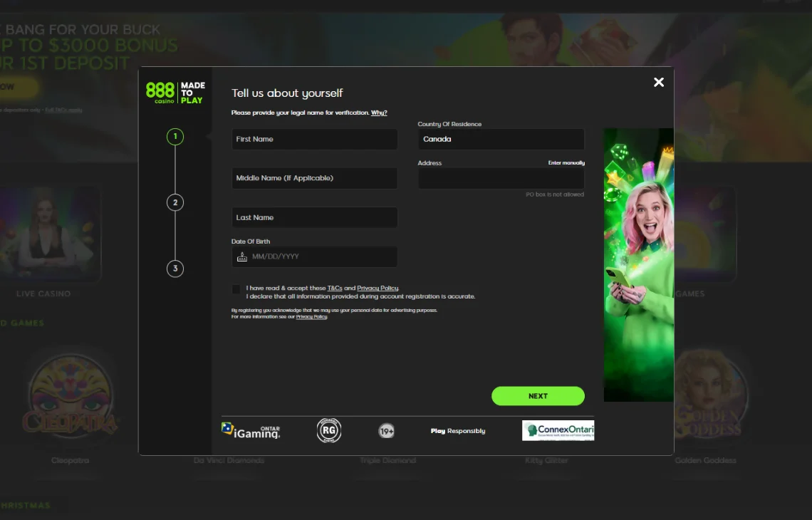Check the T&Cs acceptance checkbox
Image resolution: width=812 pixels, height=520 pixels.
coord(236,289)
